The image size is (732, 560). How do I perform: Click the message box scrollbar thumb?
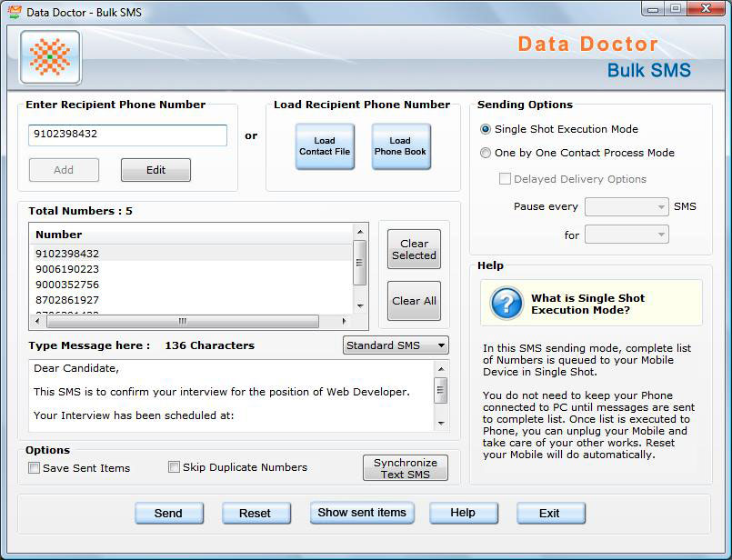[x=441, y=390]
